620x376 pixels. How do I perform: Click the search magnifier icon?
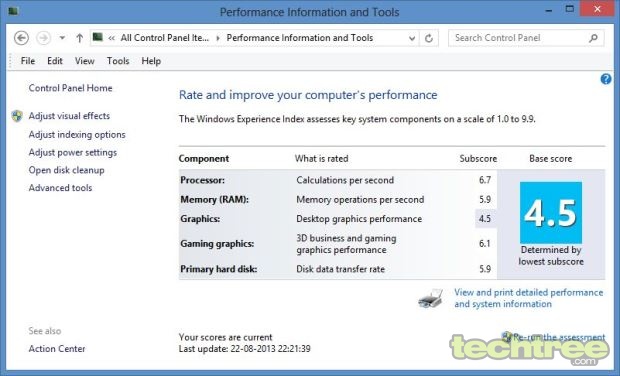coord(593,38)
